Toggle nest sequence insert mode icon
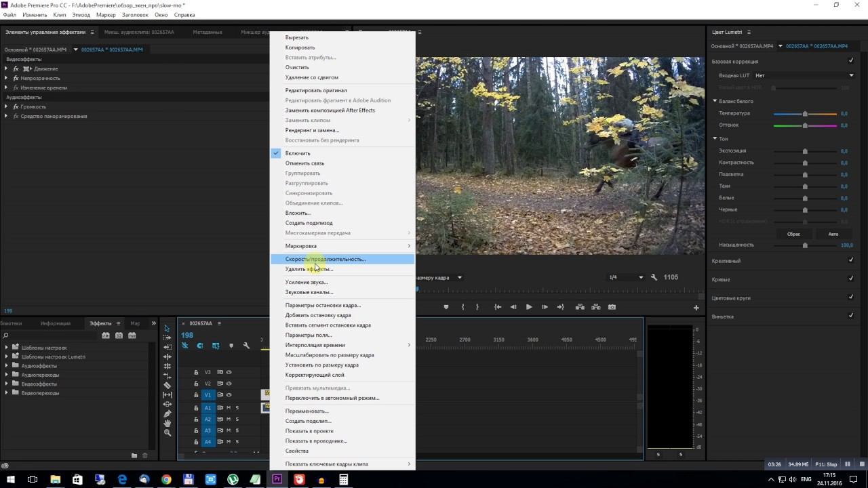The image size is (868, 488). pyautogui.click(x=184, y=346)
